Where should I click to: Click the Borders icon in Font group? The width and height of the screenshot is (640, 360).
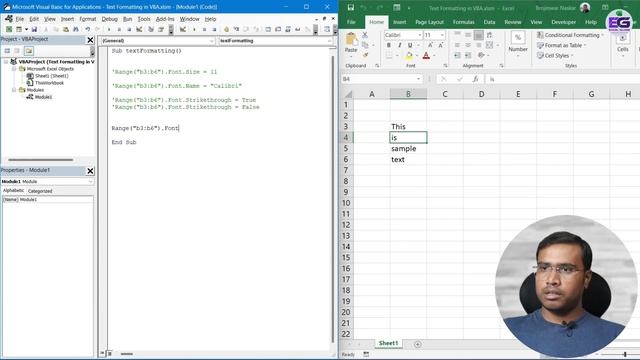click(389, 56)
